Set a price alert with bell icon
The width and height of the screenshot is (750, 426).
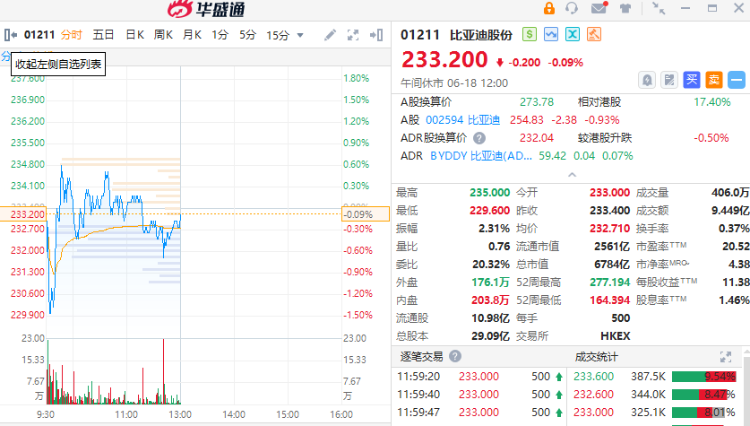647,80
